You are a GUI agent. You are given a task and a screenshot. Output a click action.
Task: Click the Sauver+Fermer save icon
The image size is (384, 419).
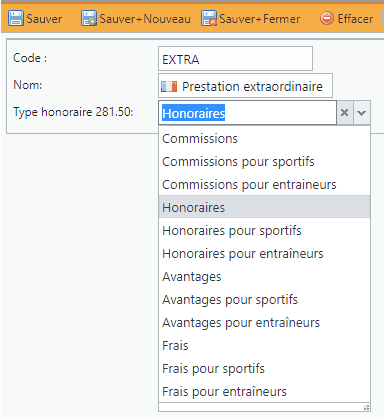tap(209, 18)
